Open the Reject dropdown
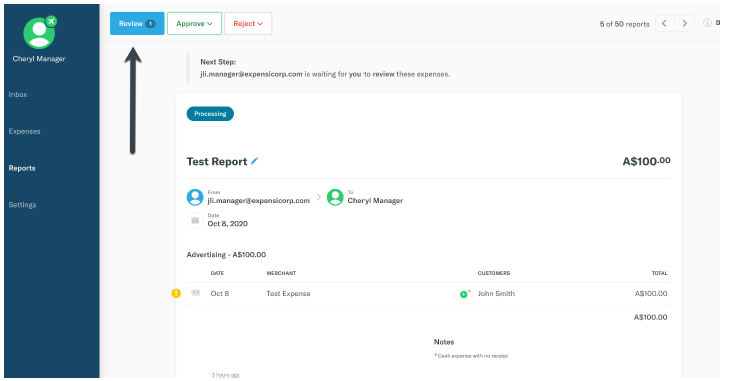This screenshot has height=381, width=730. click(x=248, y=23)
